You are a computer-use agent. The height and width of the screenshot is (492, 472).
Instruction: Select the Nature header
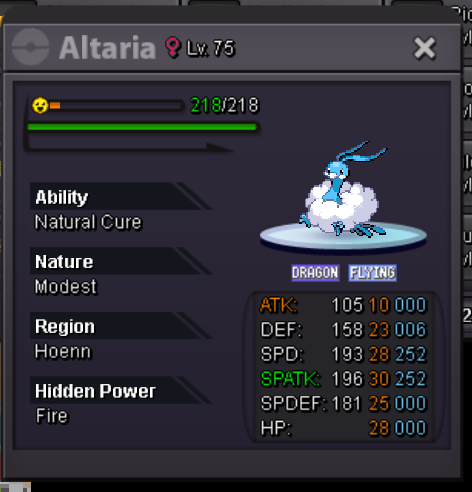(121, 261)
